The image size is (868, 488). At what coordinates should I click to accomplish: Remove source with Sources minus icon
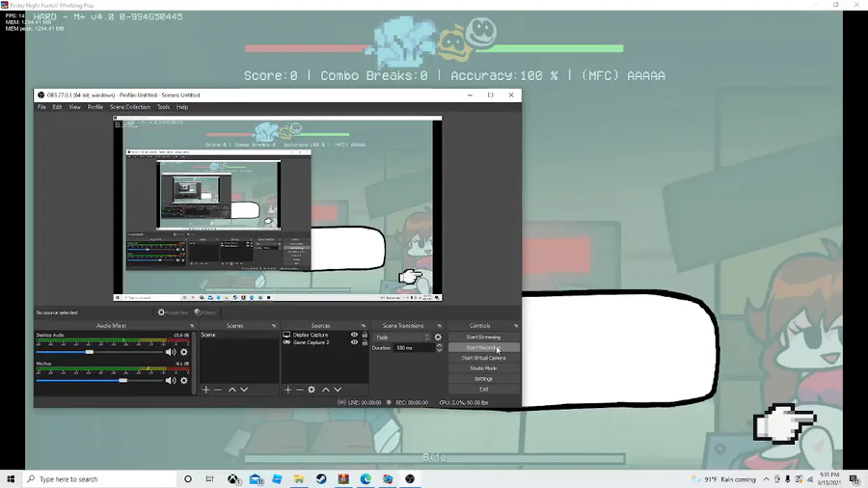tap(300, 390)
